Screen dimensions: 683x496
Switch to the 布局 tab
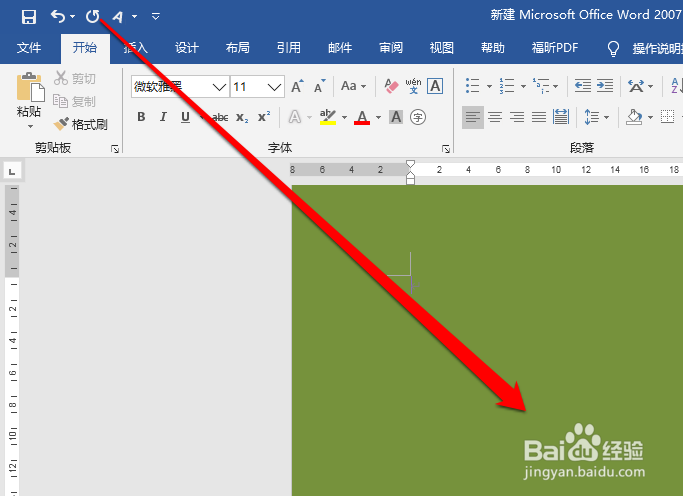(238, 47)
